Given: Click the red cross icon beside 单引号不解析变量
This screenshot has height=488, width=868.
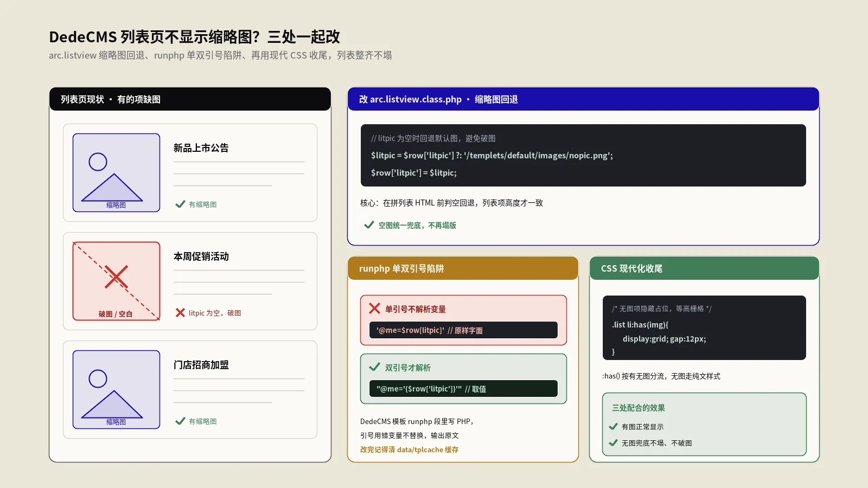Looking at the screenshot, I should point(374,309).
